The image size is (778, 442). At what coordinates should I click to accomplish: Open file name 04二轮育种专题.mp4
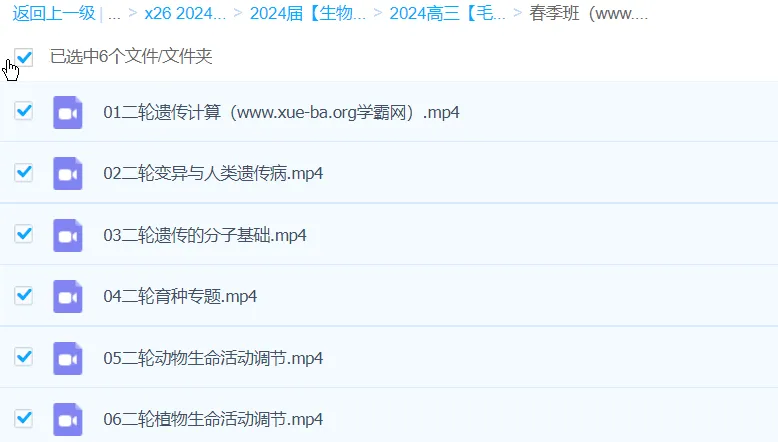click(180, 297)
